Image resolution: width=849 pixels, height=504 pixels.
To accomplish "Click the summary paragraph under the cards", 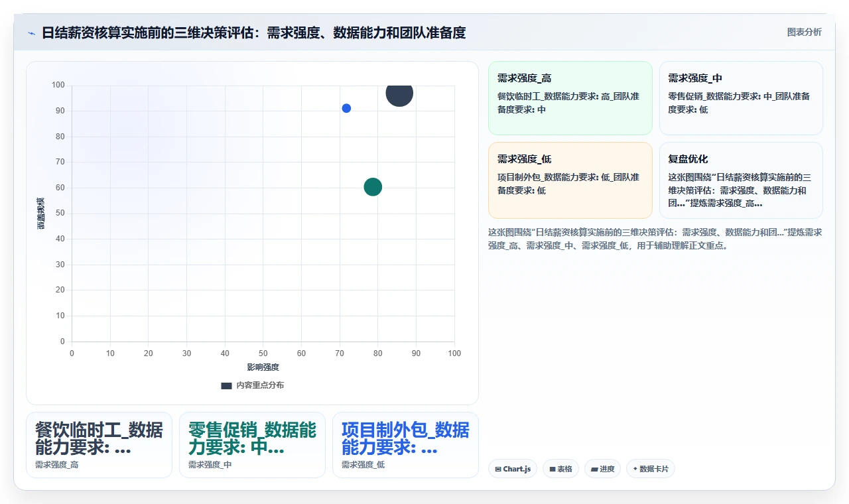I will click(655, 239).
